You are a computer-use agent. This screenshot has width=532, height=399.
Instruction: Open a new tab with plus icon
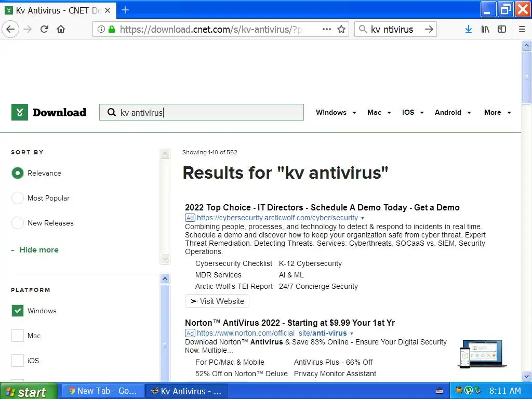(x=125, y=10)
